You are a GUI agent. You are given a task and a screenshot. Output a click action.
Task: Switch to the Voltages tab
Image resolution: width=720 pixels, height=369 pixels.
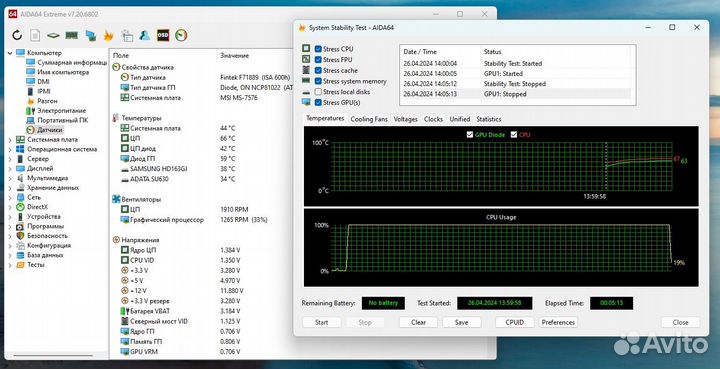click(406, 119)
